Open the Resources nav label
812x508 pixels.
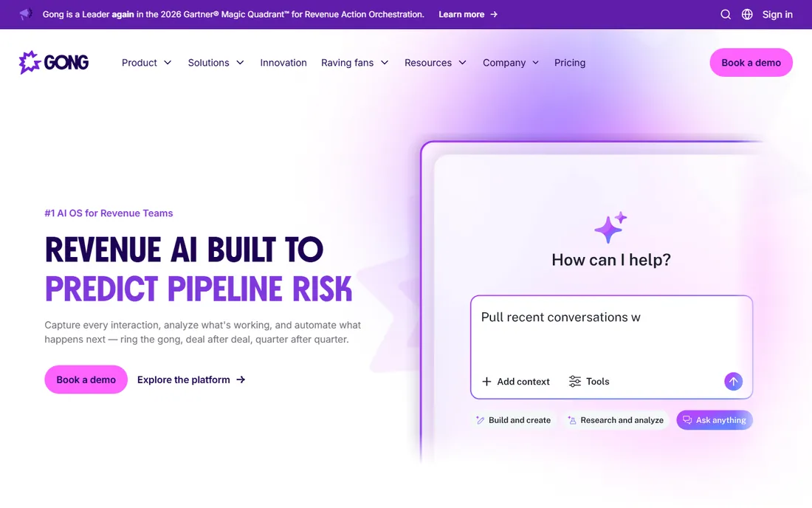pyautogui.click(x=427, y=63)
